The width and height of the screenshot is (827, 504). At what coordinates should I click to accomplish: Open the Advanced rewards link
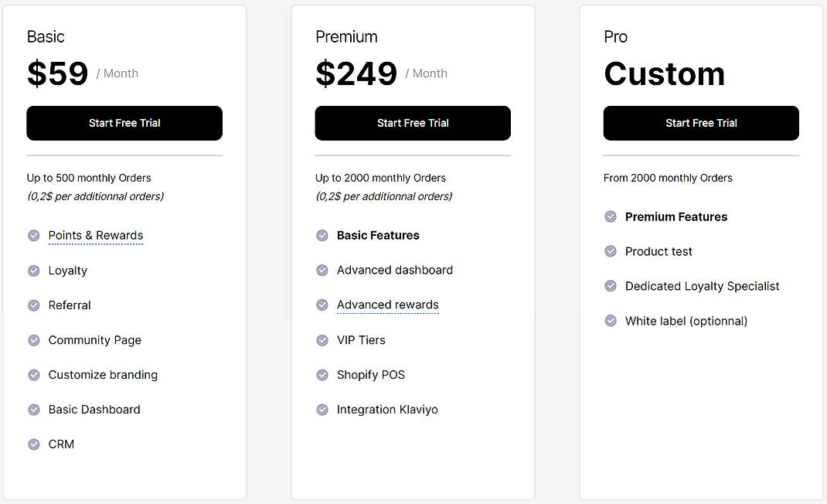[x=387, y=305]
